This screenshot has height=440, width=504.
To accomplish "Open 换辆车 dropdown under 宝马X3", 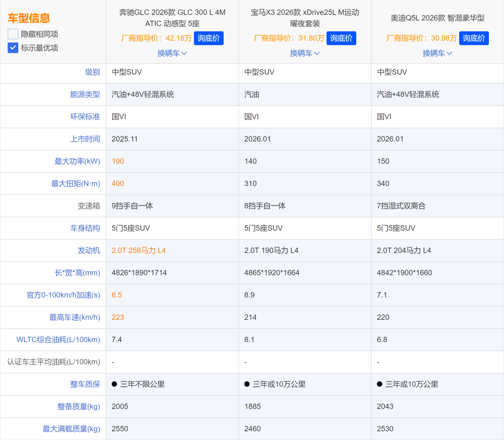I will [x=305, y=53].
